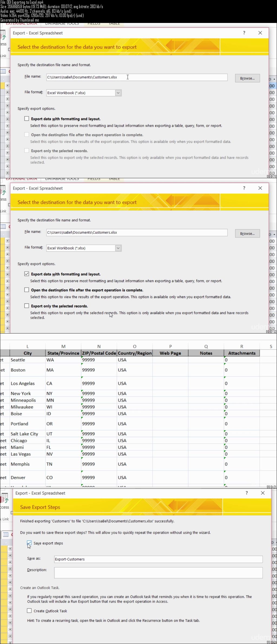Select column N header in Excel

[x=99, y=346]
